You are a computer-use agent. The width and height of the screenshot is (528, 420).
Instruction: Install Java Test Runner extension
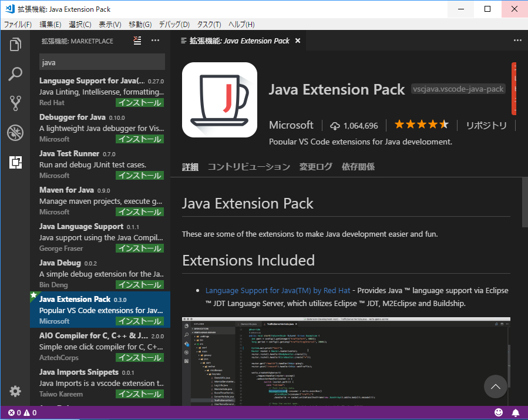140,176
